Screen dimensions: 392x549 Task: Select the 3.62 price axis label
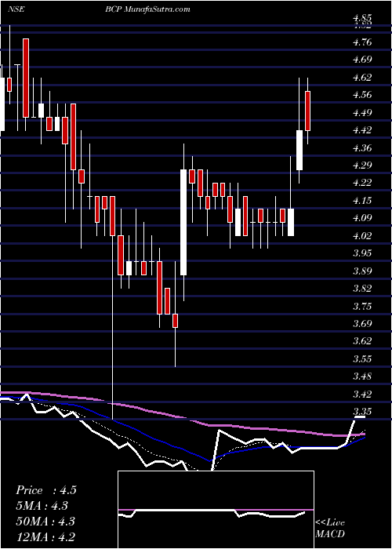pos(362,342)
